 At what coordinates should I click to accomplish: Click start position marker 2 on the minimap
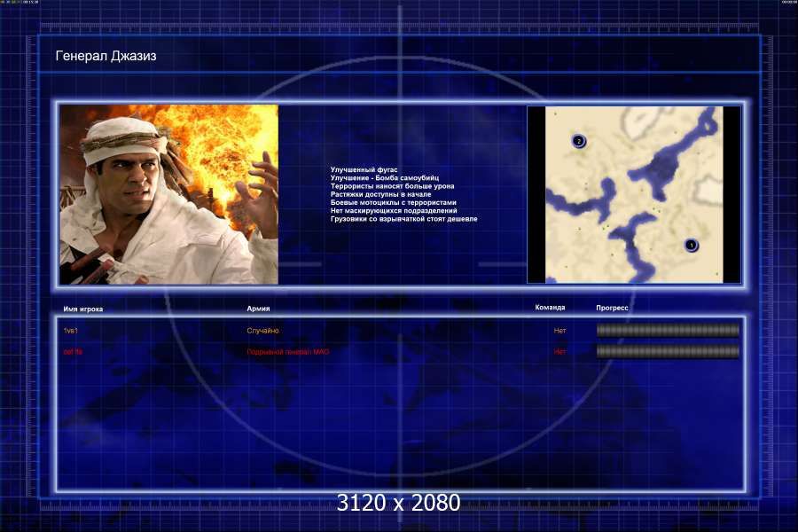[578, 141]
